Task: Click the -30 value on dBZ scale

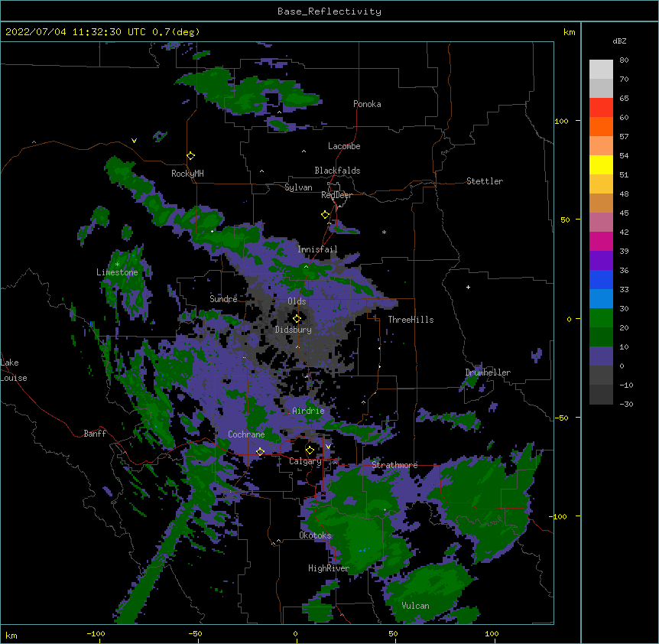Action: click(626, 404)
